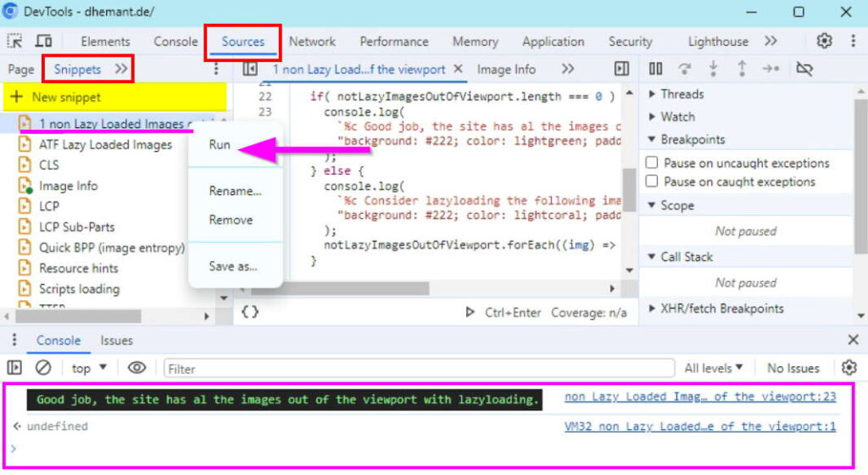Image resolution: width=868 pixels, height=475 pixels.
Task: Select the Image Info snippet
Action: pyautogui.click(x=68, y=186)
